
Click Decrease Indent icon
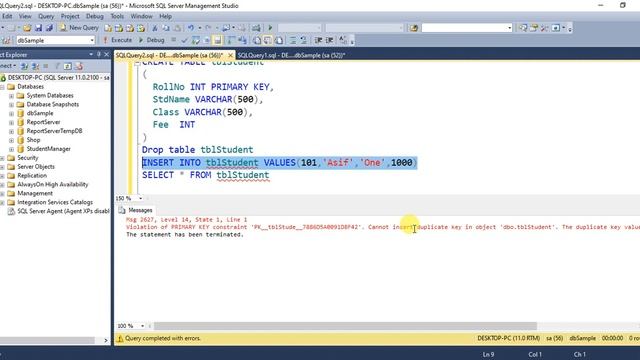click(x=318, y=40)
